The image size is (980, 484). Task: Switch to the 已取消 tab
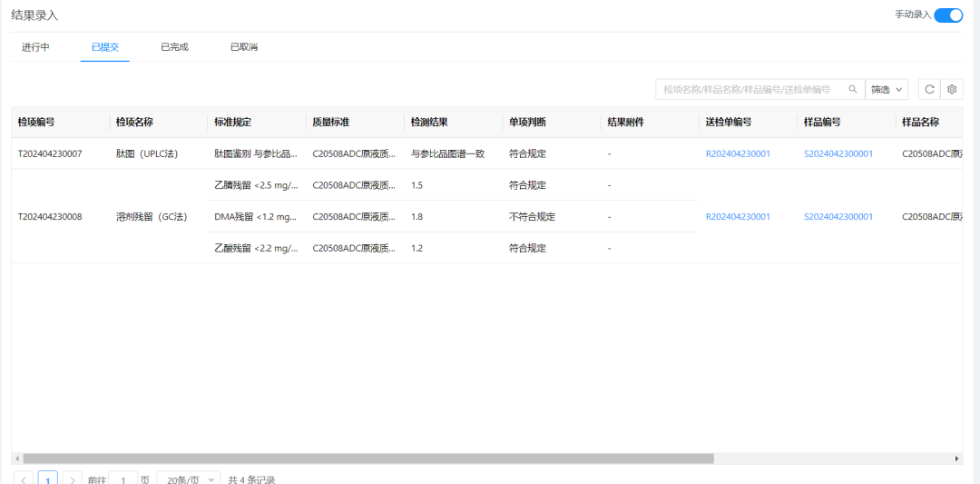point(244,47)
